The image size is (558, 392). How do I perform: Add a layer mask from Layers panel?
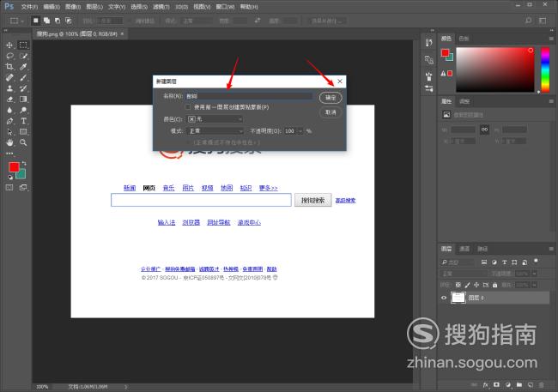pyautogui.click(x=497, y=385)
